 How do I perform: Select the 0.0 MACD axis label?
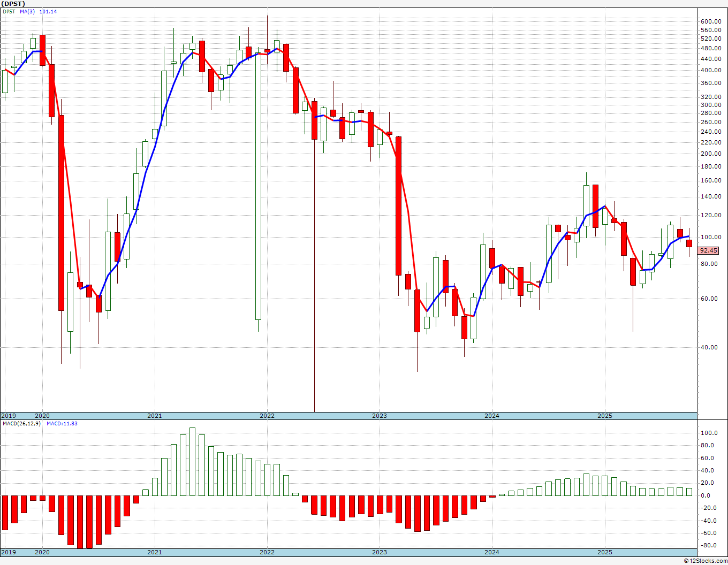pos(706,495)
